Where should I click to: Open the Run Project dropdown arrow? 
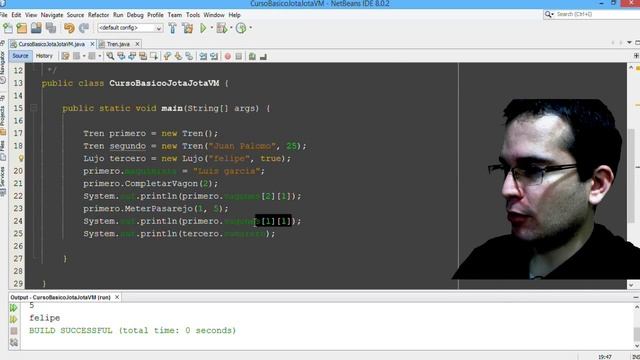click(212, 28)
